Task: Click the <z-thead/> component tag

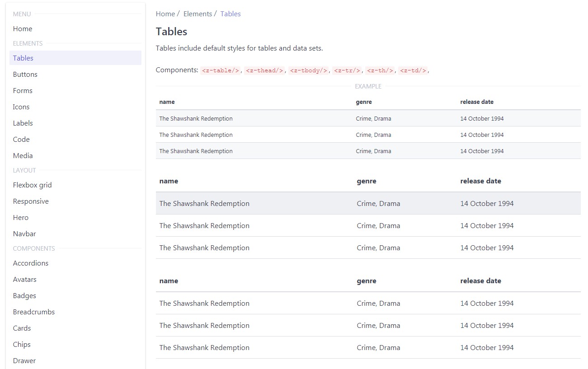Action: pyautogui.click(x=264, y=70)
